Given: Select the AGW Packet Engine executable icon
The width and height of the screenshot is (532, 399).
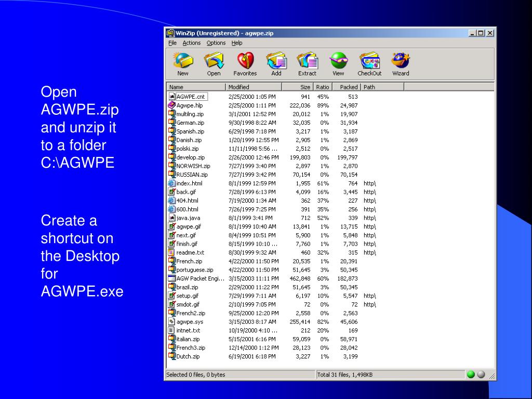Looking at the screenshot, I should pos(171,278).
